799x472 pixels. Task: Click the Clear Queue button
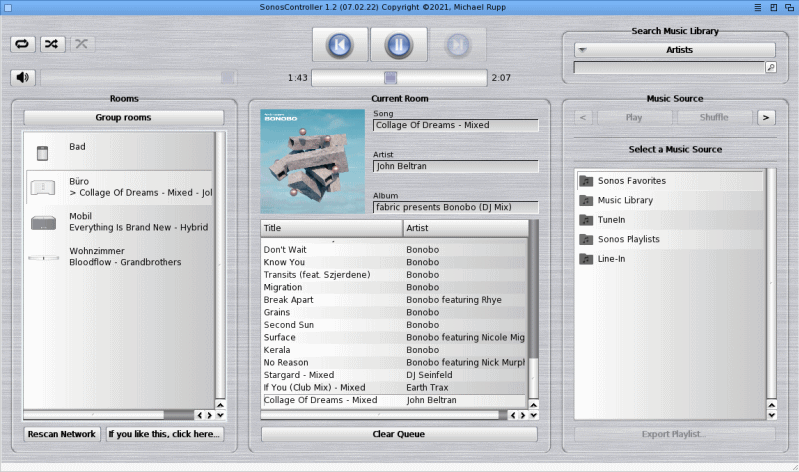pyautogui.click(x=399, y=434)
